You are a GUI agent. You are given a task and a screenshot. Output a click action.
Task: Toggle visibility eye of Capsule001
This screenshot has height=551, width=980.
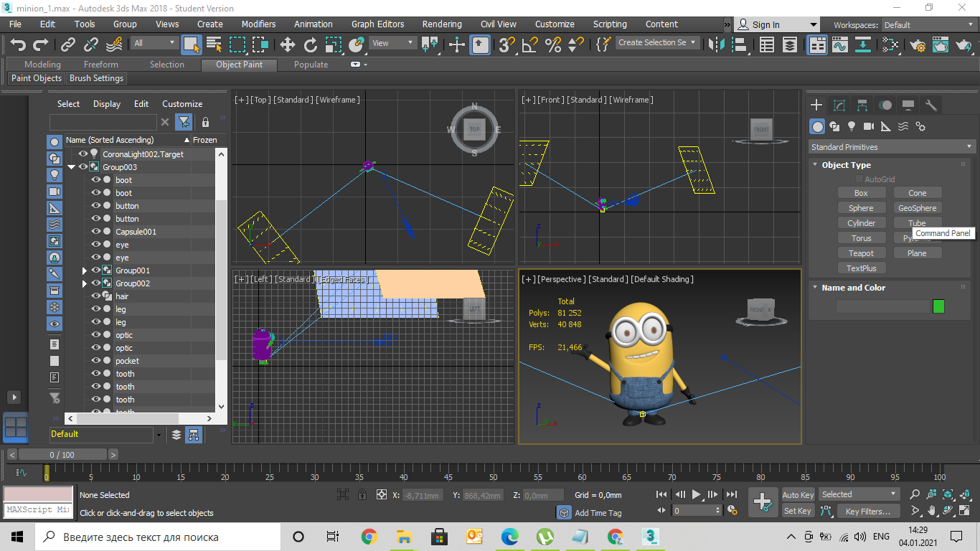tap(95, 232)
